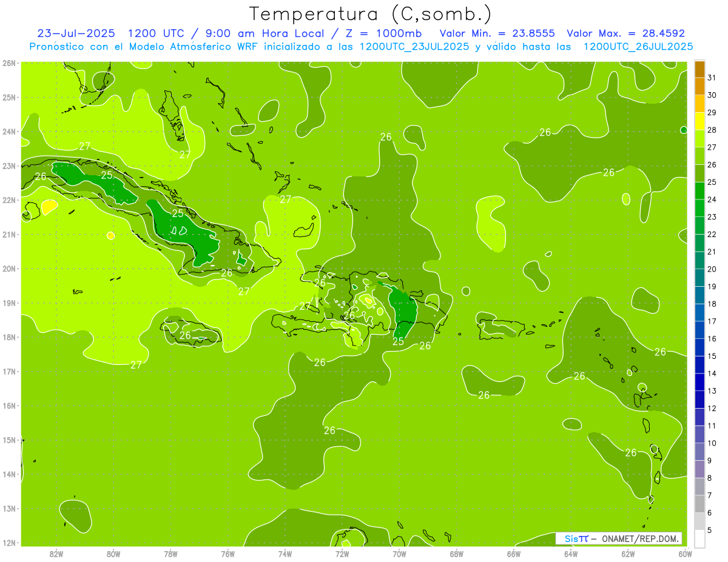Click the '12N' latitude axis label

click(x=9, y=543)
